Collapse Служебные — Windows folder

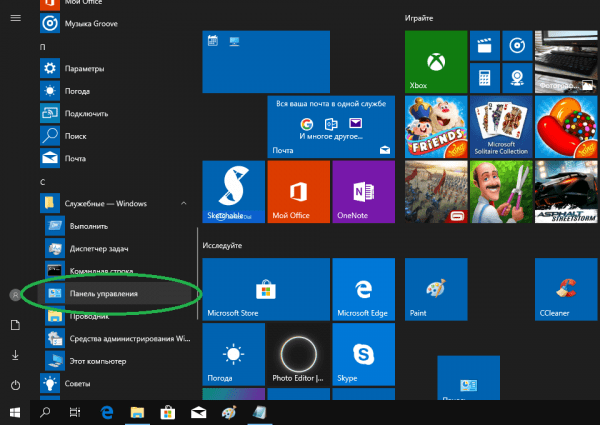(x=115, y=204)
